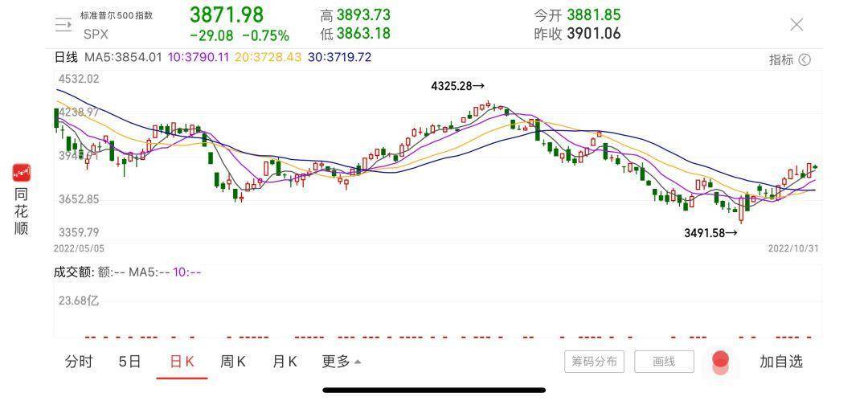Tap the 同花顺 logo icon
The height and width of the screenshot is (401, 868).
click(22, 173)
